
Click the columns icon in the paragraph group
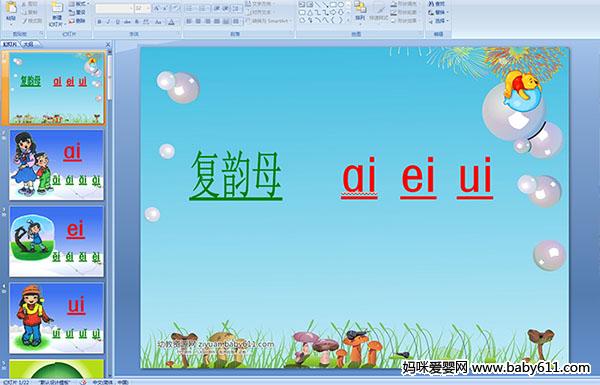tap(236, 21)
